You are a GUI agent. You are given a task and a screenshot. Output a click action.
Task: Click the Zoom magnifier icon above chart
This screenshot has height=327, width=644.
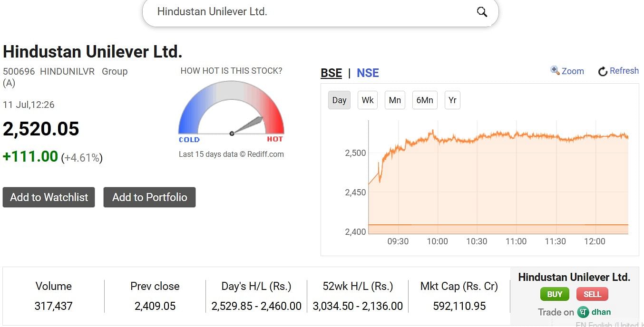tap(555, 70)
